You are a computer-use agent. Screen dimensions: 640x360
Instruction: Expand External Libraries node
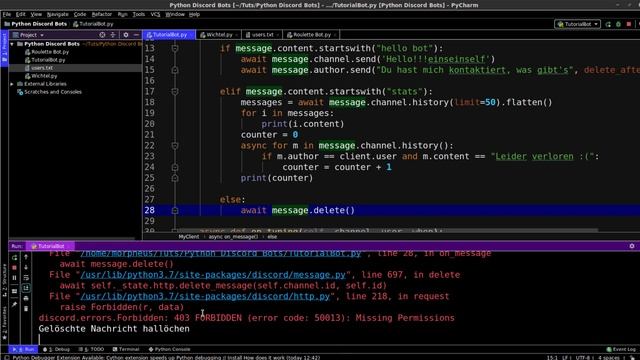[x=12, y=84]
